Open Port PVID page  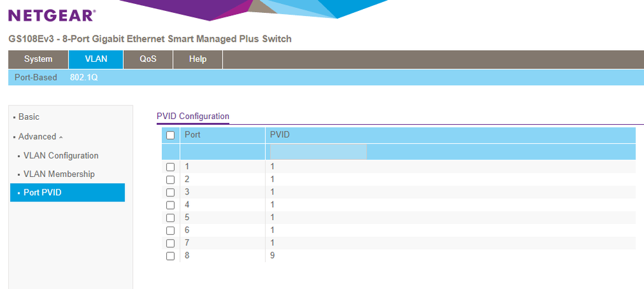pyautogui.click(x=67, y=192)
